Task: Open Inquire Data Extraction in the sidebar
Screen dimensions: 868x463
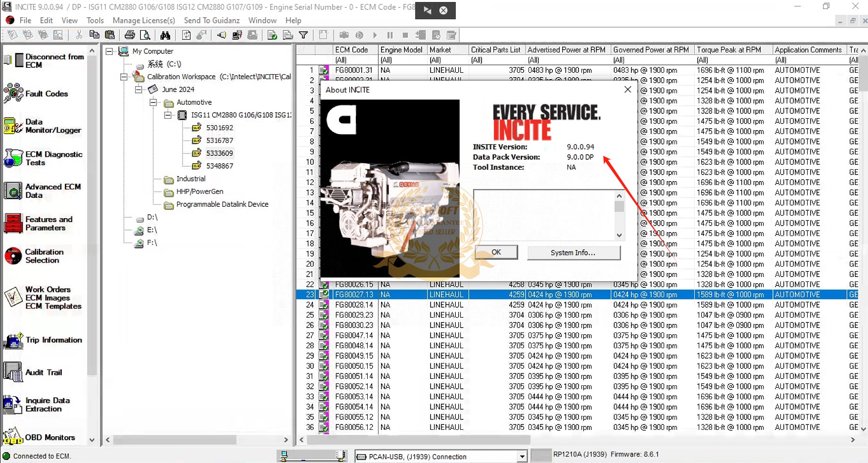Action: [x=37, y=404]
